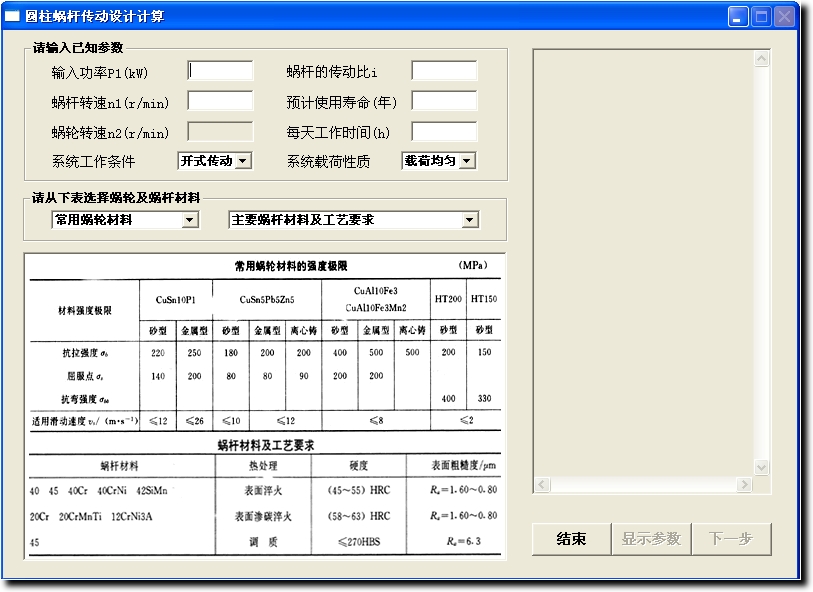Viewport: 813px width, 592px height.
Task: Click the 屈服点 row label
Action: click(85, 376)
